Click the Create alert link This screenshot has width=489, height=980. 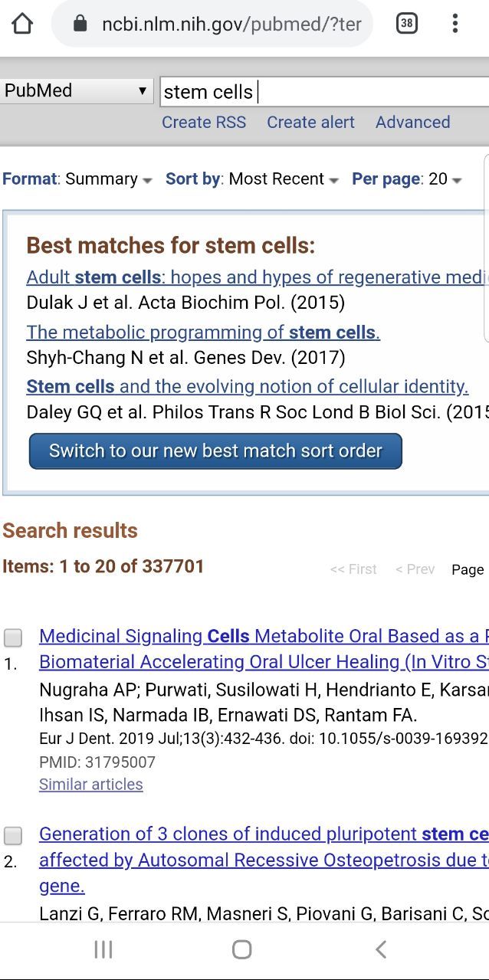pyautogui.click(x=310, y=123)
